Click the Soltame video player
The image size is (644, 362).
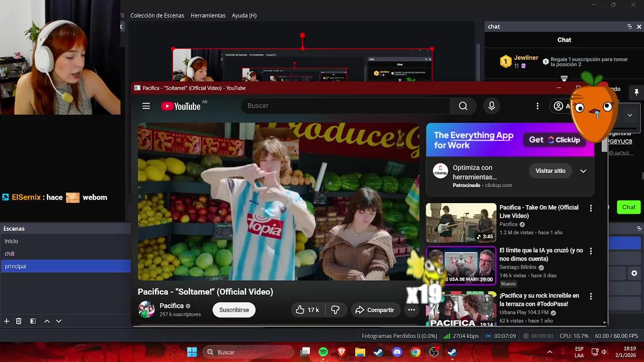[x=278, y=202]
